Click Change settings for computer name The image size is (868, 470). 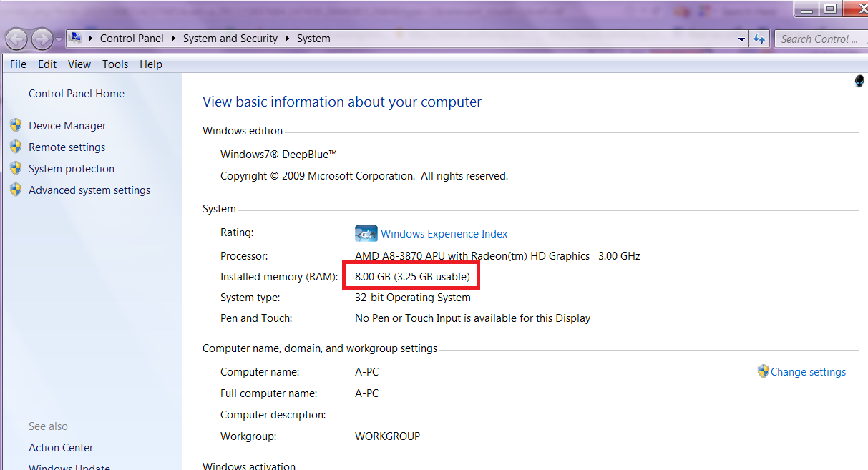click(x=808, y=372)
